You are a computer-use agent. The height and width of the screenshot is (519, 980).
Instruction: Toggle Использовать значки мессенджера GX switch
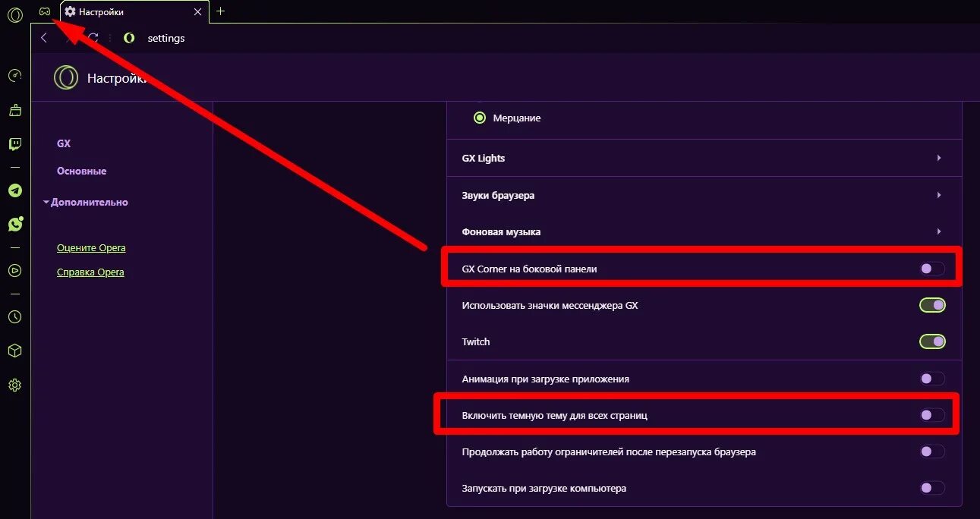[x=932, y=305]
